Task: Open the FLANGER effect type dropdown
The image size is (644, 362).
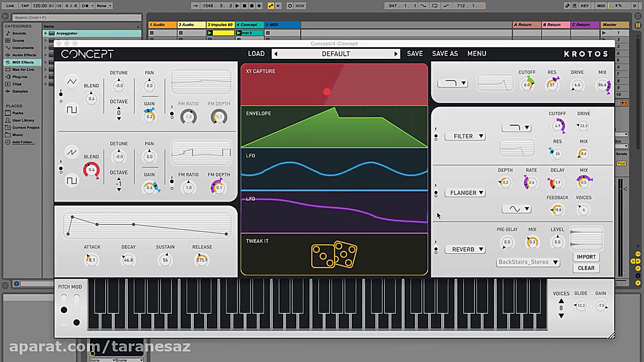Action: pos(464,193)
